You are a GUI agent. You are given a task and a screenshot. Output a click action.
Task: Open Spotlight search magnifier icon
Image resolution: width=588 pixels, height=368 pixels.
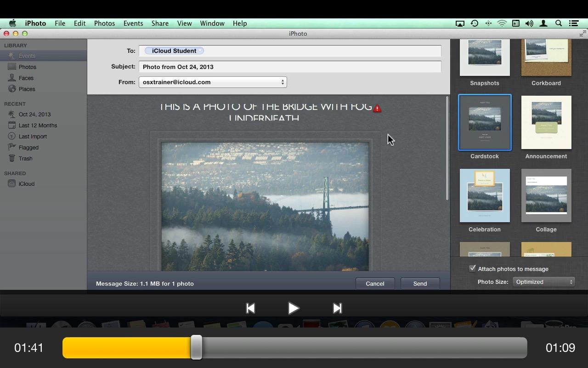559,23
